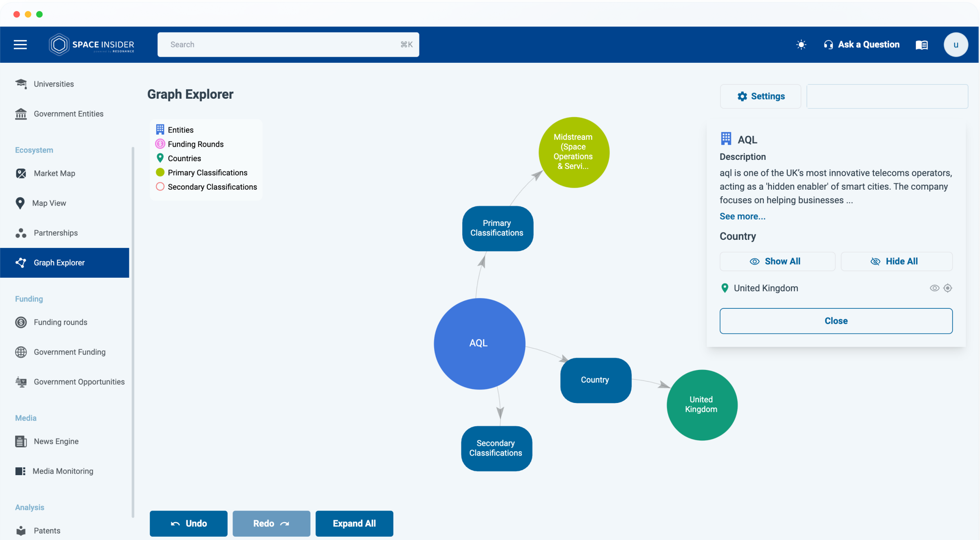Viewport: 980px width, 540px height.
Task: Expand the Country graph node
Action: [596, 380]
